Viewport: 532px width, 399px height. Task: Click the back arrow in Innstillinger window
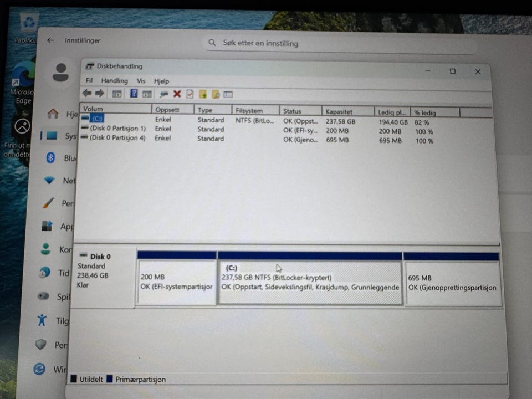click(50, 40)
